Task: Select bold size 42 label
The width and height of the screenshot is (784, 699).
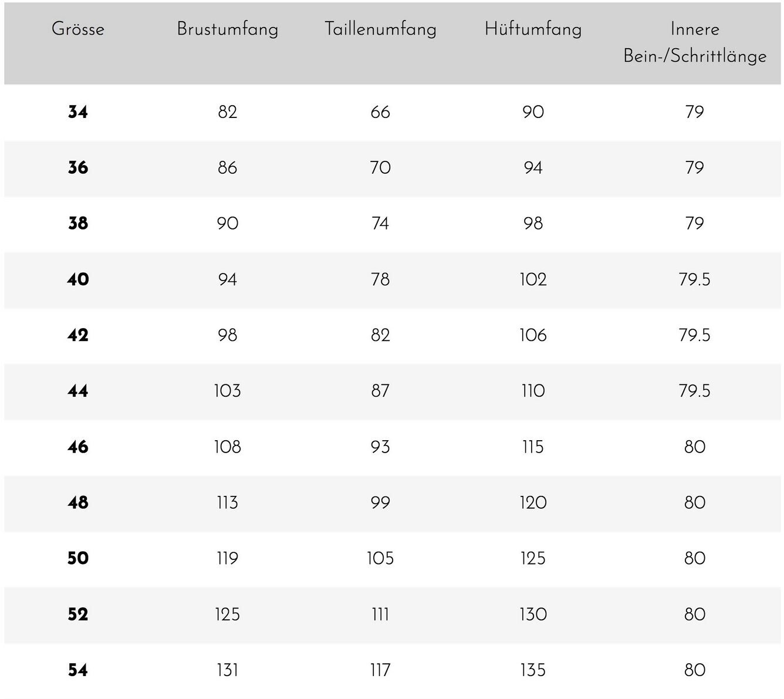Action: coord(78,335)
